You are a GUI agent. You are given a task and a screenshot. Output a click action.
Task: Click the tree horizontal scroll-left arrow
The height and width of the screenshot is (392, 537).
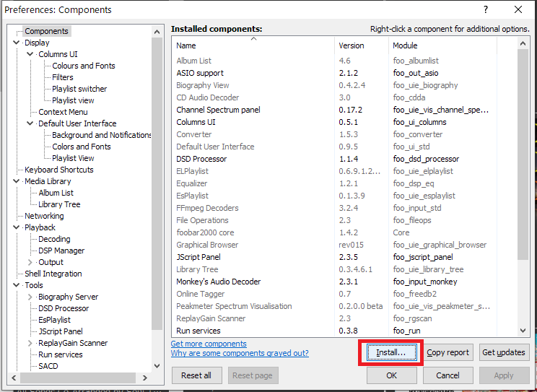pyautogui.click(x=14, y=378)
